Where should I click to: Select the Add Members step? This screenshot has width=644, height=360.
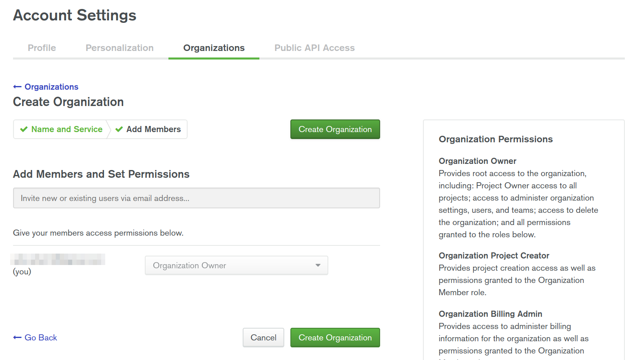[x=153, y=129]
